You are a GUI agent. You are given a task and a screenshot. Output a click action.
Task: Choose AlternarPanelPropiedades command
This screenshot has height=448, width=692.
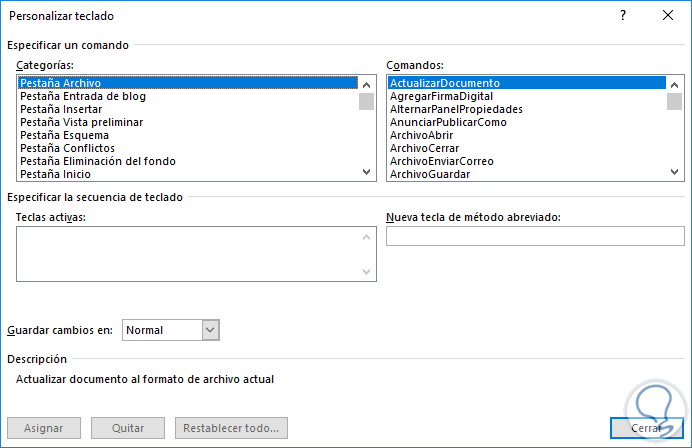click(456, 109)
